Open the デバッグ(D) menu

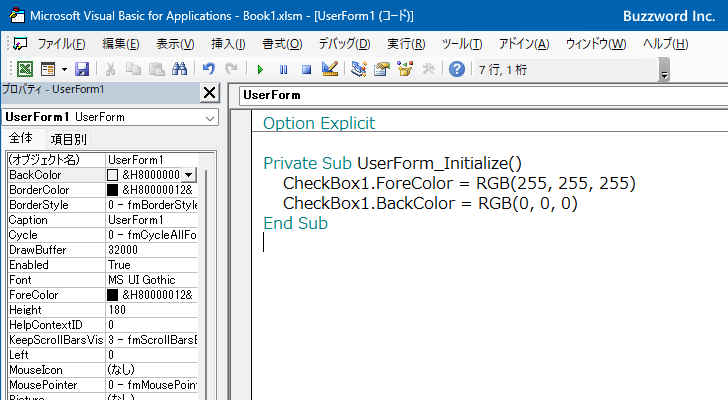pyautogui.click(x=344, y=44)
